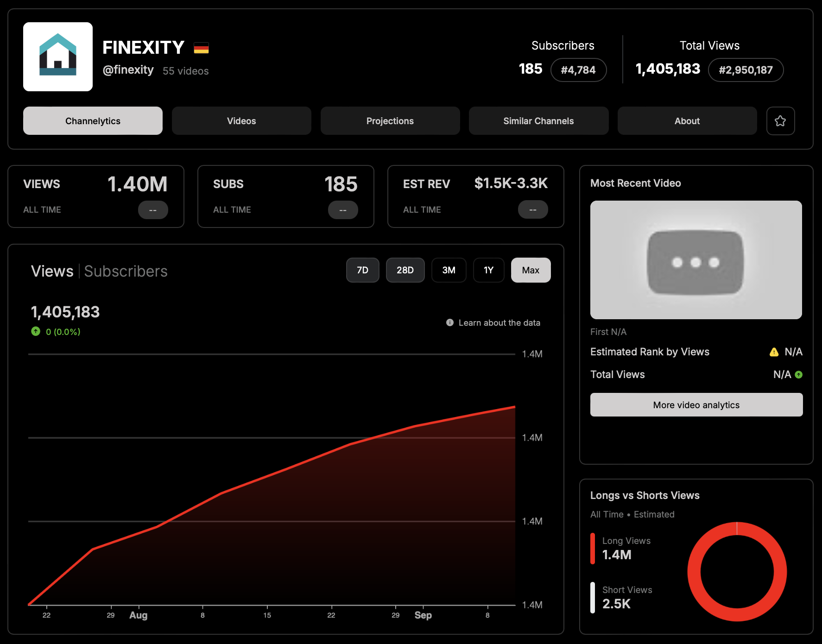This screenshot has width=822, height=644.
Task: Click the VIEWS 1.40M stat card
Action: (96, 196)
